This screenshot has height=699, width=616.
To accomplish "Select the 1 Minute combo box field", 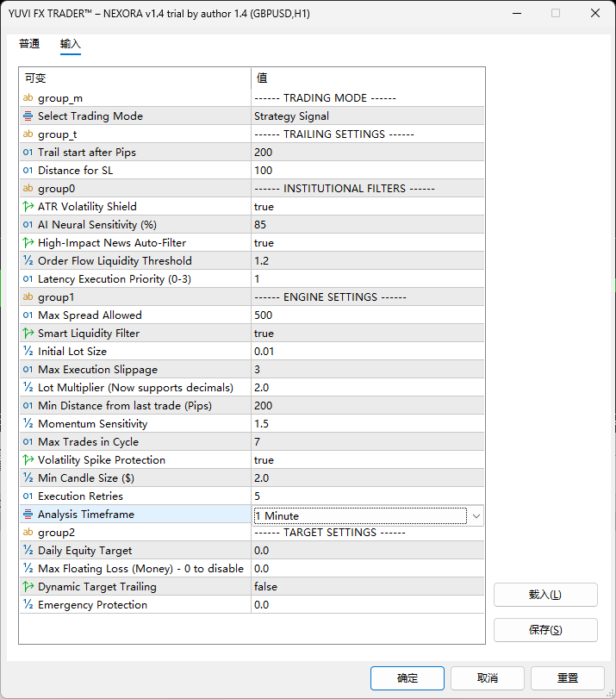I will (359, 515).
